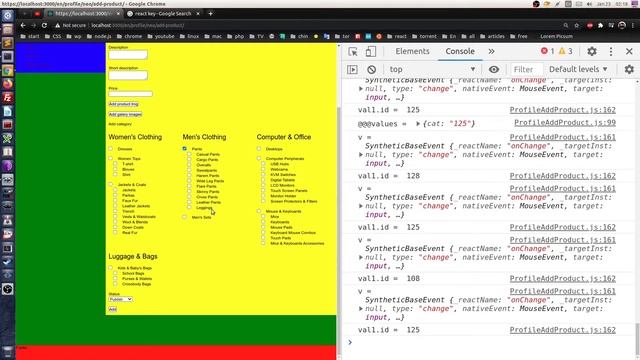Click the Add product img button
This screenshot has width=640, height=360.
point(124,104)
